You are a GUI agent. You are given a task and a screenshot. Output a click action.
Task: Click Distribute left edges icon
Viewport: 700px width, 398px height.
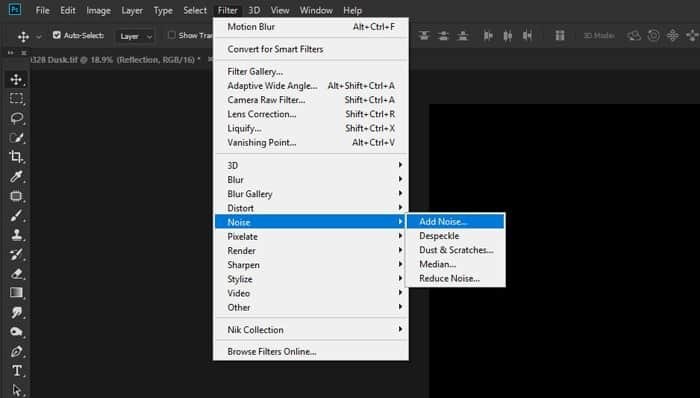click(488, 36)
